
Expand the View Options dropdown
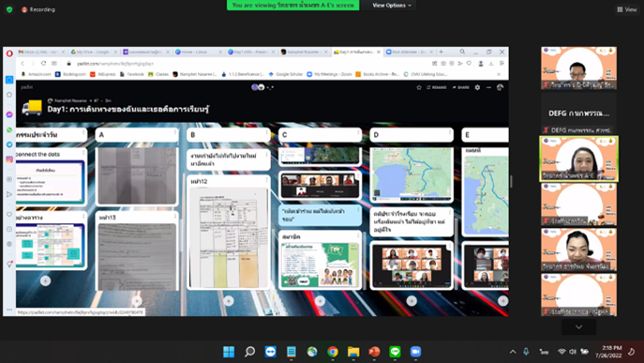392,6
